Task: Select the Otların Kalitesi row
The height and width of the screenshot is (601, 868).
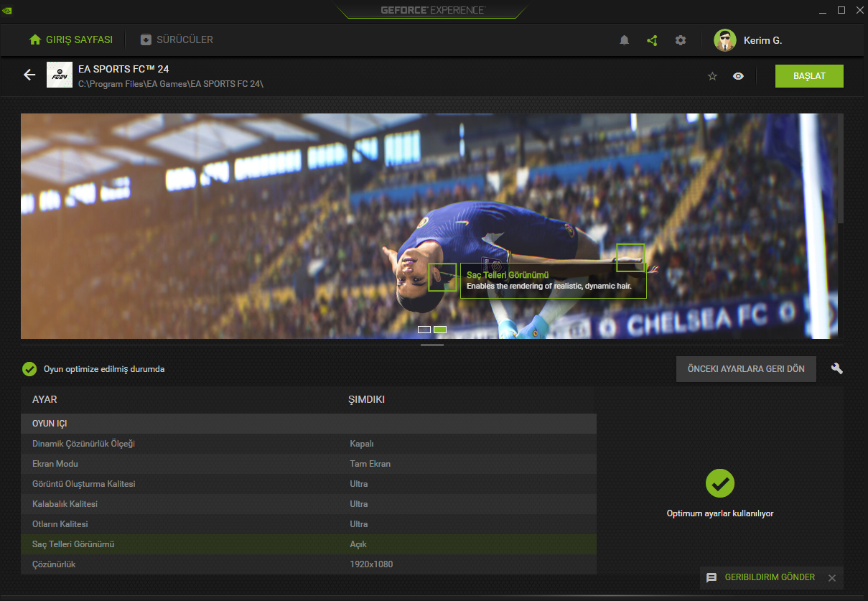Action: 309,524
